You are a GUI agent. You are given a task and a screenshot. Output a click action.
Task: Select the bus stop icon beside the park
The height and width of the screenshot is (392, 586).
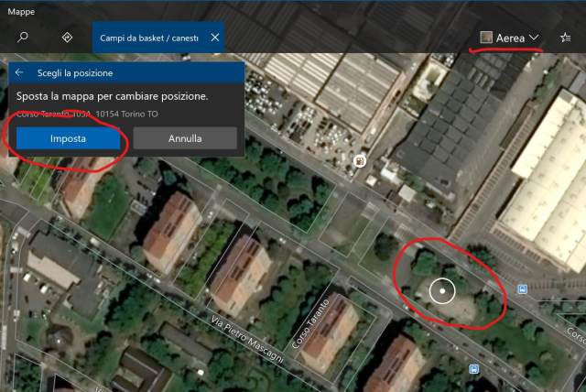[x=522, y=289]
